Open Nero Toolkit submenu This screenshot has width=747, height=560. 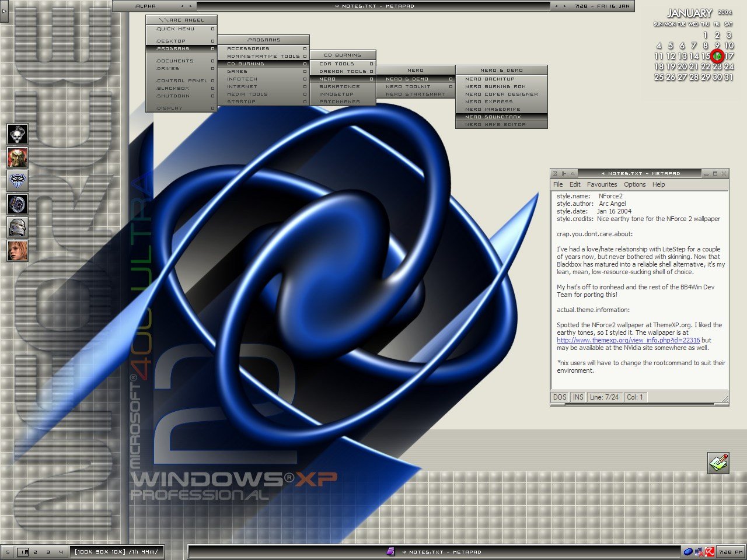point(416,86)
